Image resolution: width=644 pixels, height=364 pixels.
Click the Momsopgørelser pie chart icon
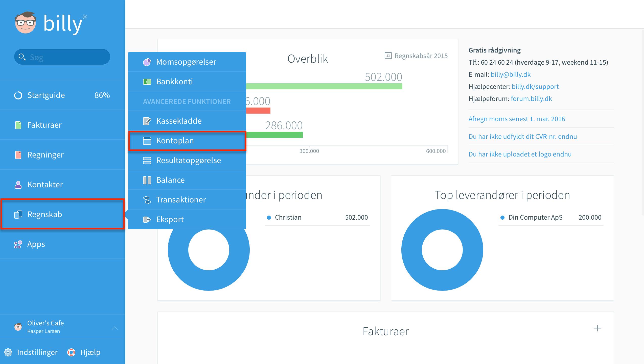pos(147,62)
